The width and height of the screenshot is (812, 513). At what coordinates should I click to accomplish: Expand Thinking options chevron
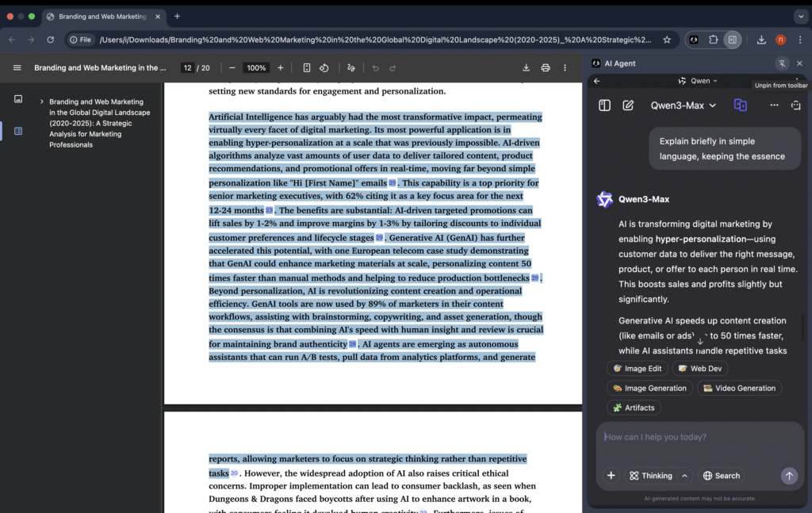point(684,476)
